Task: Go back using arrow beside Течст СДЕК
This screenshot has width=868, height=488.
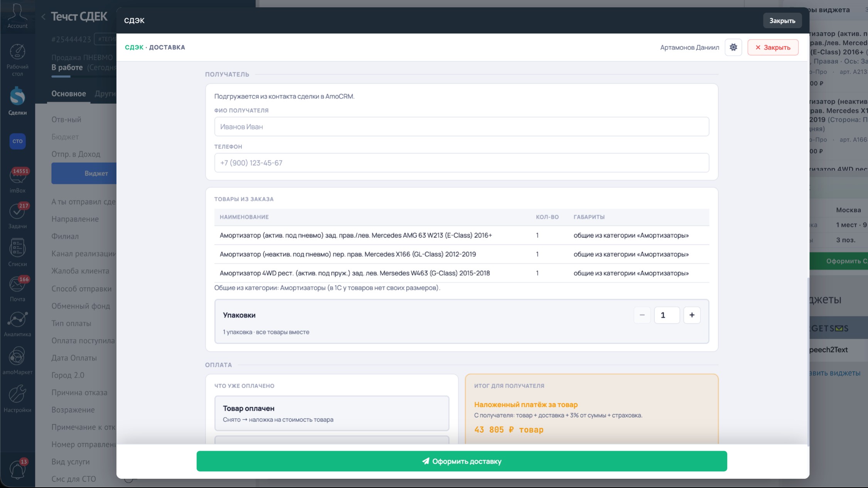Action: 44,17
